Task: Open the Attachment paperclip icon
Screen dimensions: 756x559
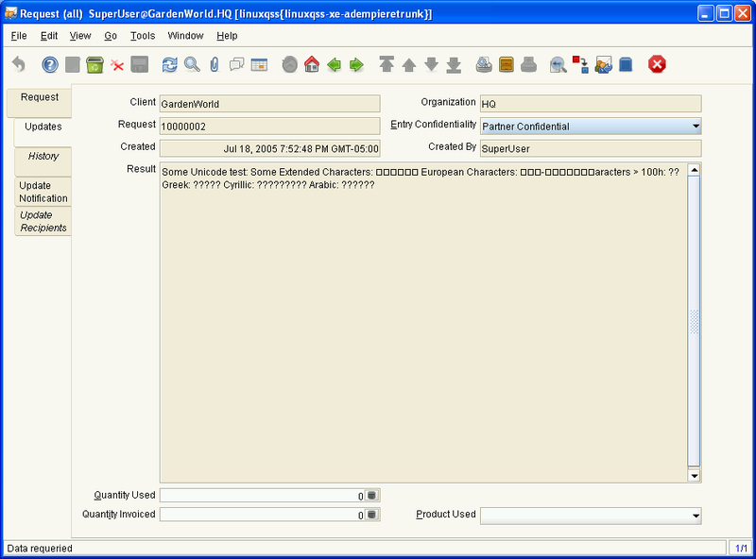Action: tap(215, 64)
